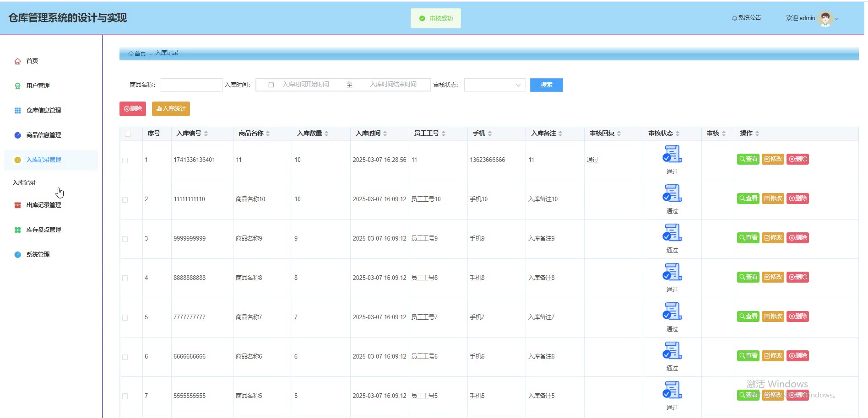Click the 系统管理 sidebar icon
Viewport: 868px width, 418px height.
17,255
